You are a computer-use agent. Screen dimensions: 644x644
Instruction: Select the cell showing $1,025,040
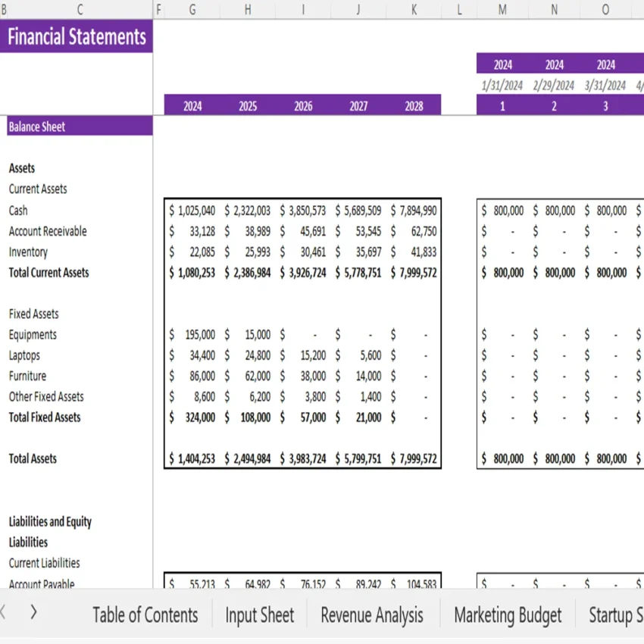pos(192,211)
